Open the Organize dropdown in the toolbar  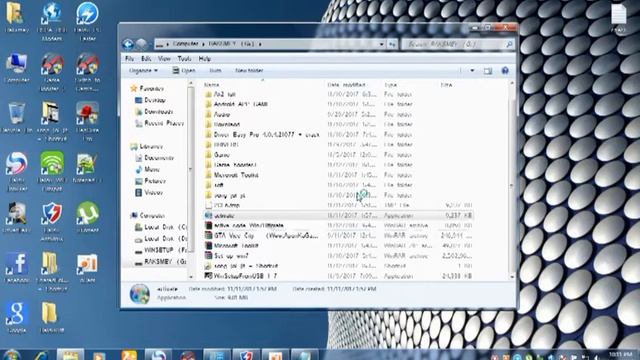pyautogui.click(x=143, y=71)
